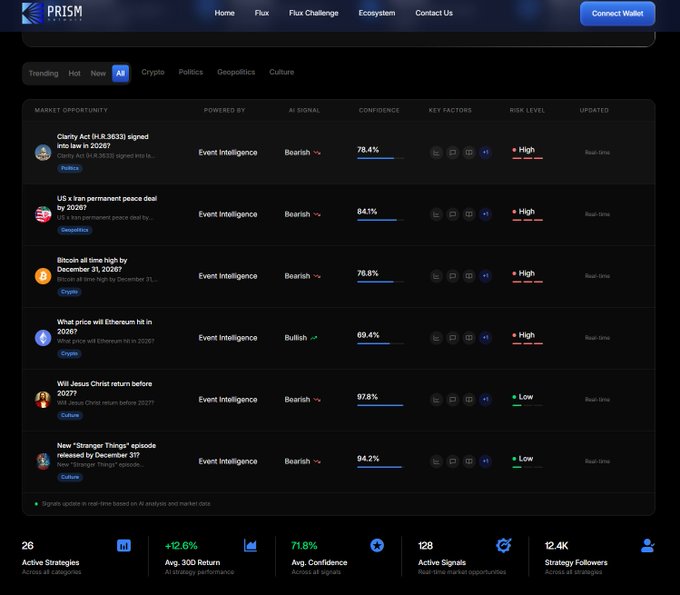Viewport: 680px width, 595px height.
Task: Open comment factor icon in Clarity Act row
Action: [x=452, y=153]
